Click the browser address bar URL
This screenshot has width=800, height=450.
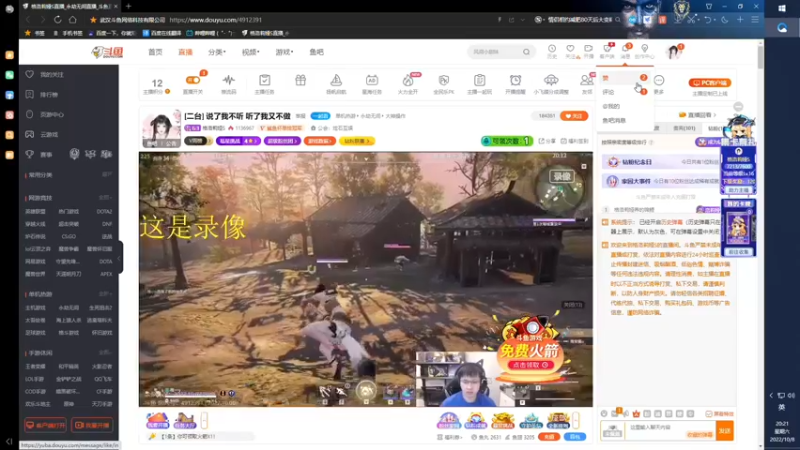coord(215,20)
